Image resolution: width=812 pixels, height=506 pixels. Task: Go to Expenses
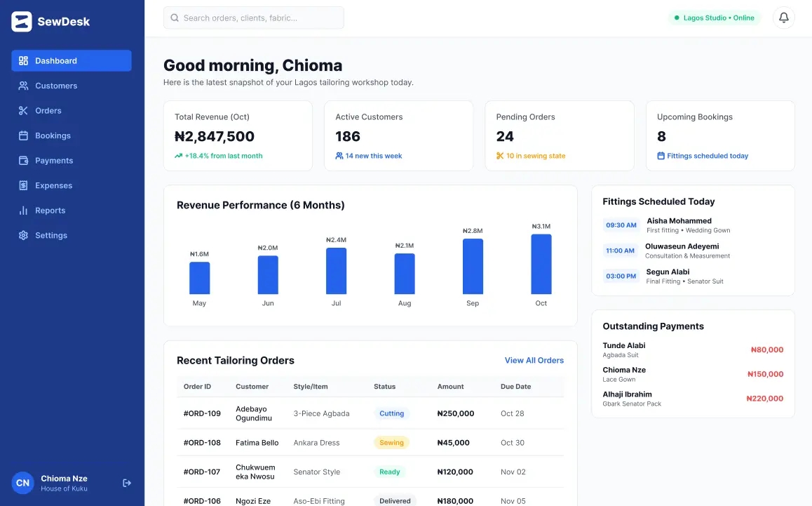[x=72, y=185]
